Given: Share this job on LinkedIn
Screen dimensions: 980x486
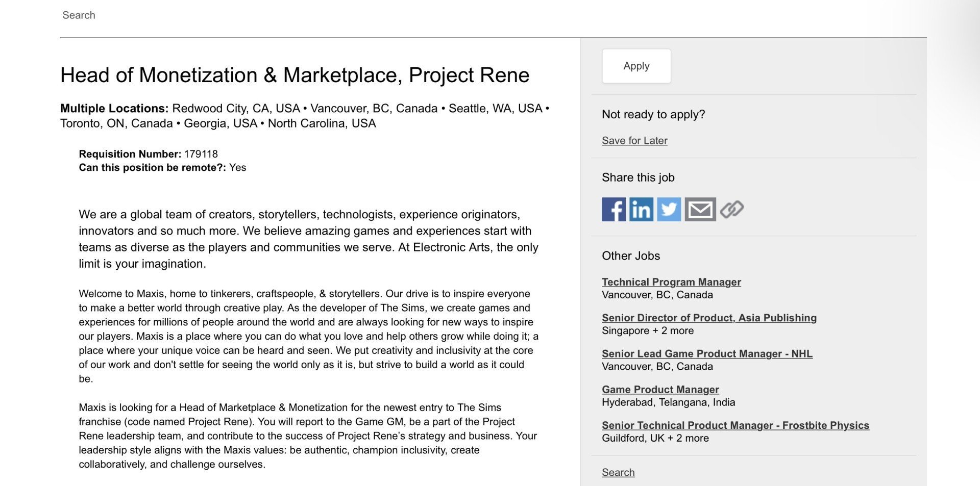Looking at the screenshot, I should point(641,210).
